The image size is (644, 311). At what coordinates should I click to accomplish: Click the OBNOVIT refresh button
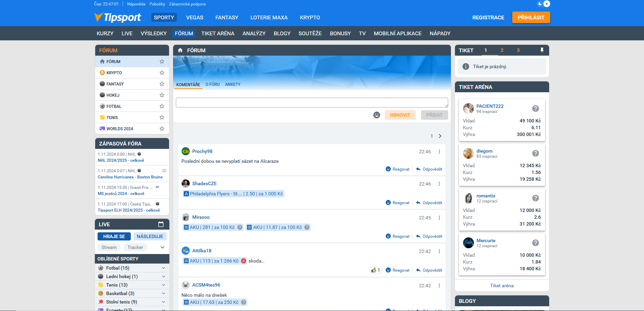(400, 115)
